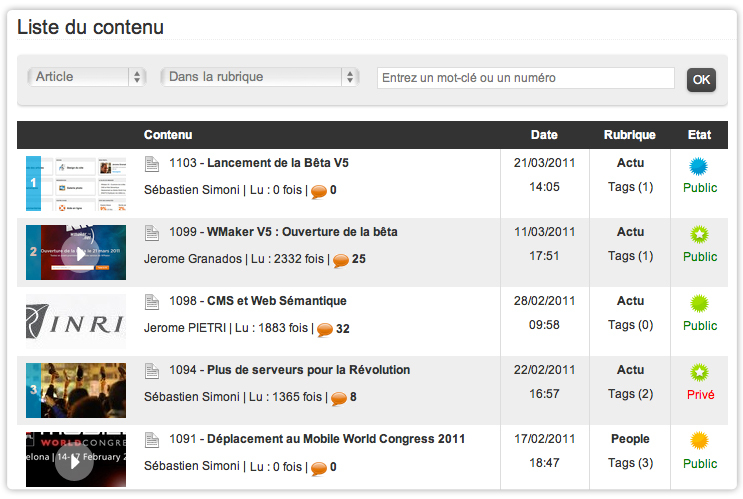Toggle the Public state of article 1091
The width and height of the screenshot is (743, 499).
point(700,464)
